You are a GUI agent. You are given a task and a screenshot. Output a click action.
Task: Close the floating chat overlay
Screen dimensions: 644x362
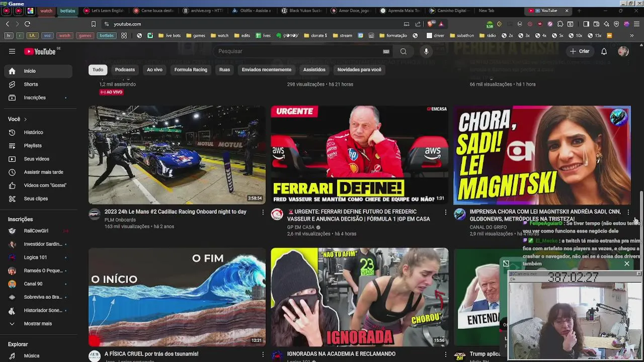(627, 263)
